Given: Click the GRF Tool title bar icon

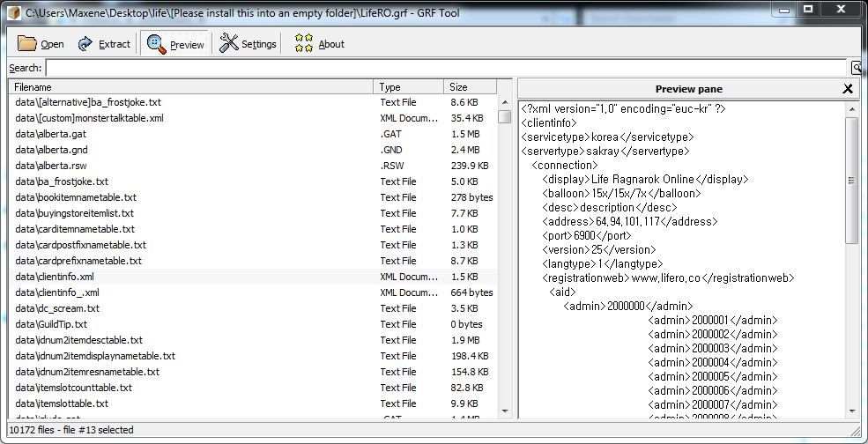Looking at the screenshot, I should tap(14, 12).
